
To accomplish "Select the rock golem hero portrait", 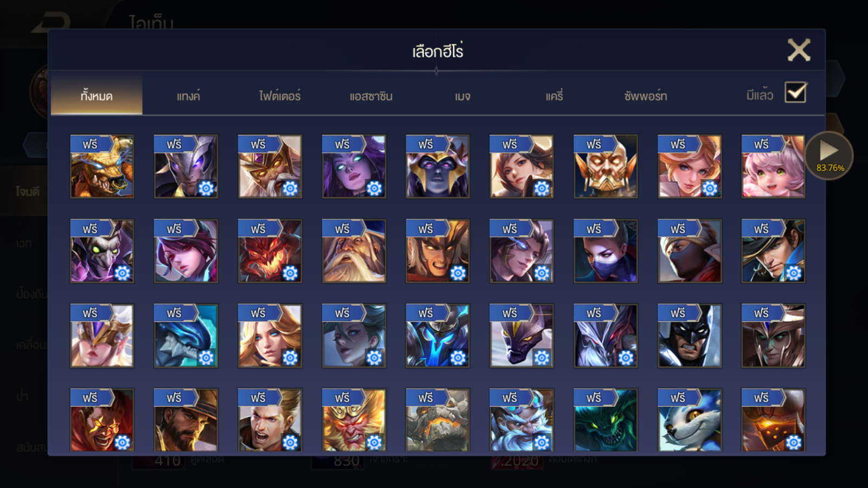I will click(437, 420).
